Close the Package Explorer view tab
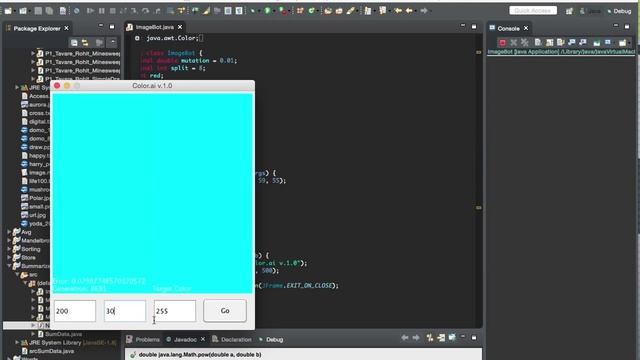 (66, 28)
